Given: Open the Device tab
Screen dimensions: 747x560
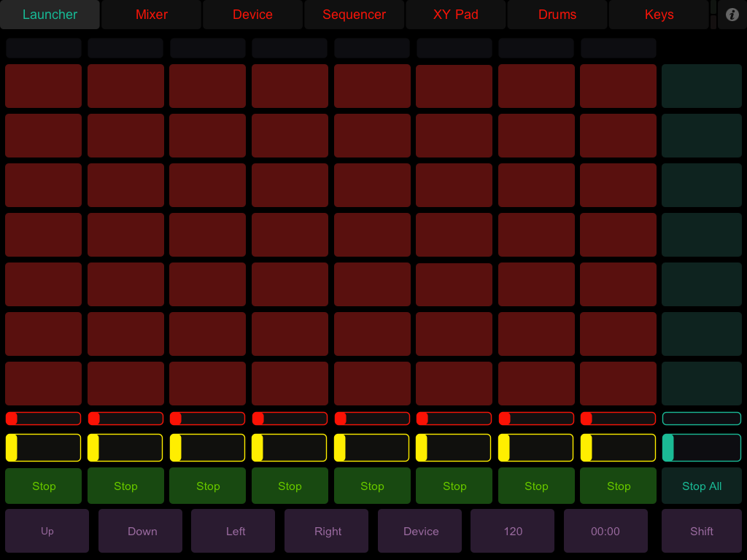Looking at the screenshot, I should [252, 14].
